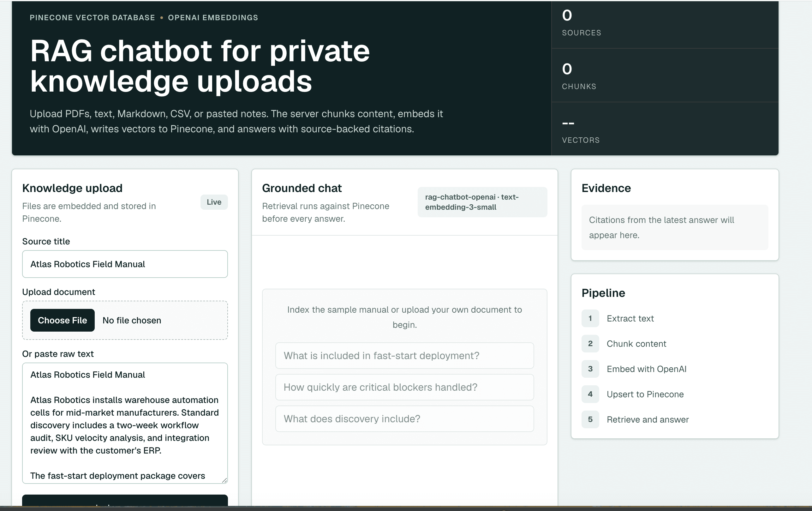Click the Evidence citations placeholder box
This screenshot has height=511, width=812.
point(675,227)
